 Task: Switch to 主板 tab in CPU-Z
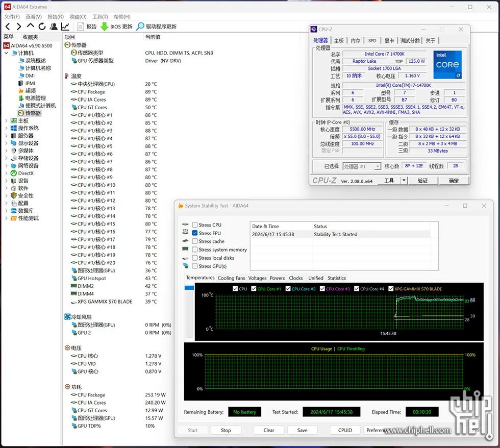coord(339,40)
